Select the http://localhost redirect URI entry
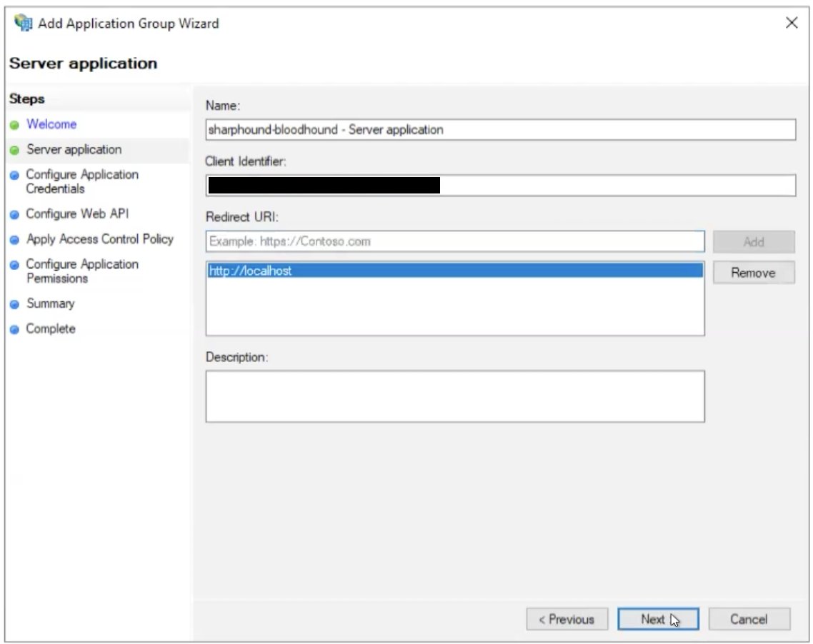Image resolution: width=813 pixels, height=644 pixels. coord(455,271)
